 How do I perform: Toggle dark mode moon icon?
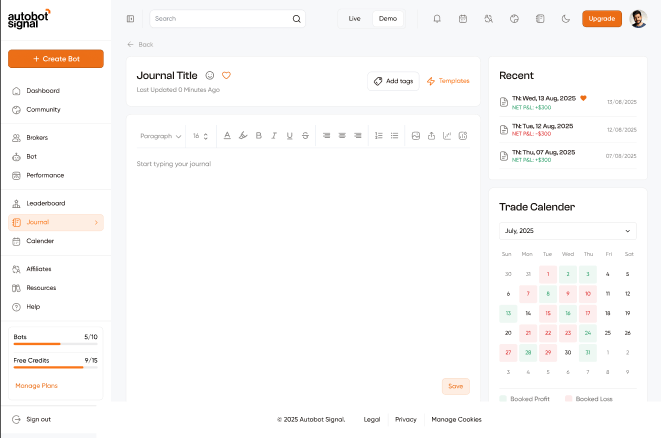(566, 19)
